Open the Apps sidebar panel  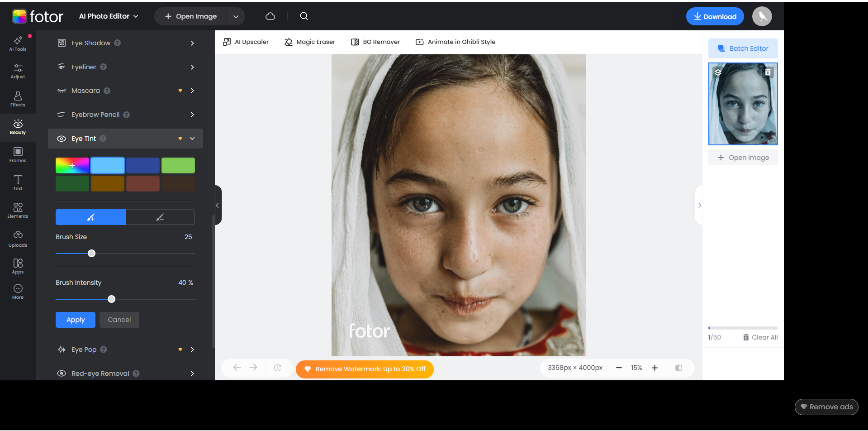coord(18,266)
